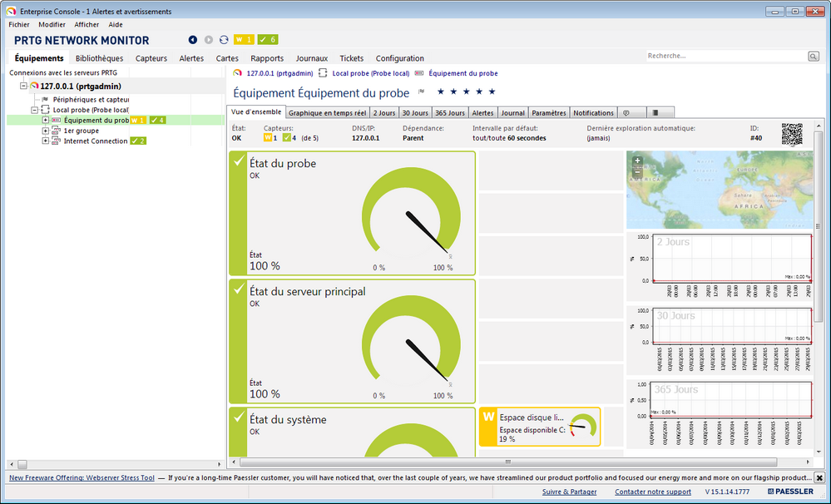This screenshot has height=504, width=831.
Task: Click the green OK sensors badge
Action: [268, 40]
